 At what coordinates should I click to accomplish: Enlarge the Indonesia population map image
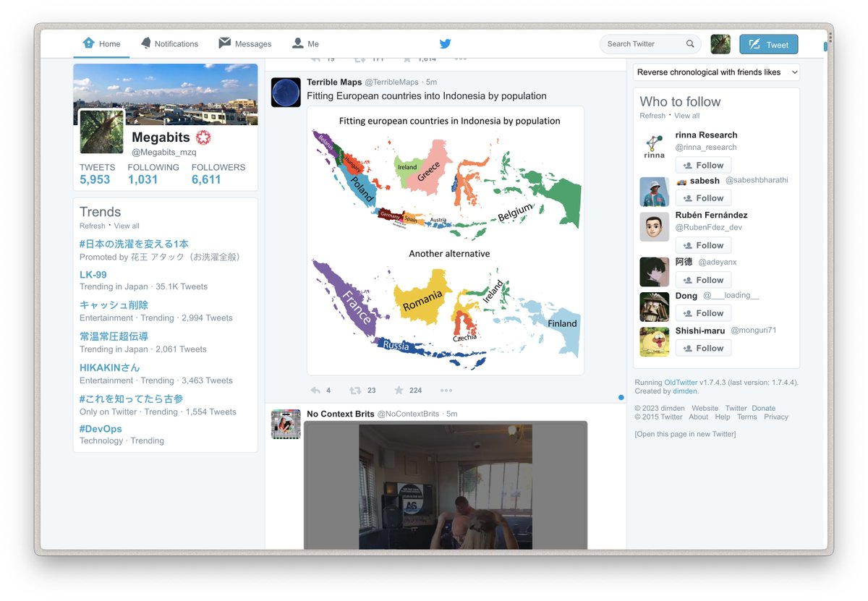tap(446, 241)
